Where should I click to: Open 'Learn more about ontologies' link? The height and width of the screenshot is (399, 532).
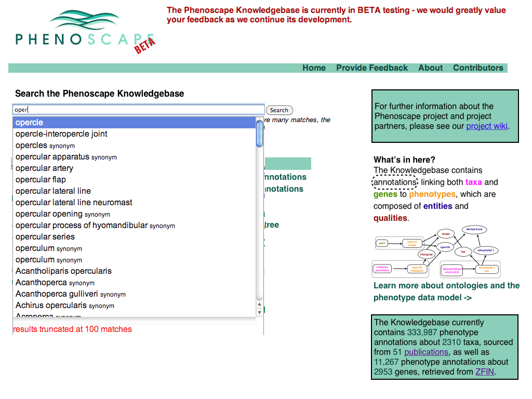(x=446, y=291)
